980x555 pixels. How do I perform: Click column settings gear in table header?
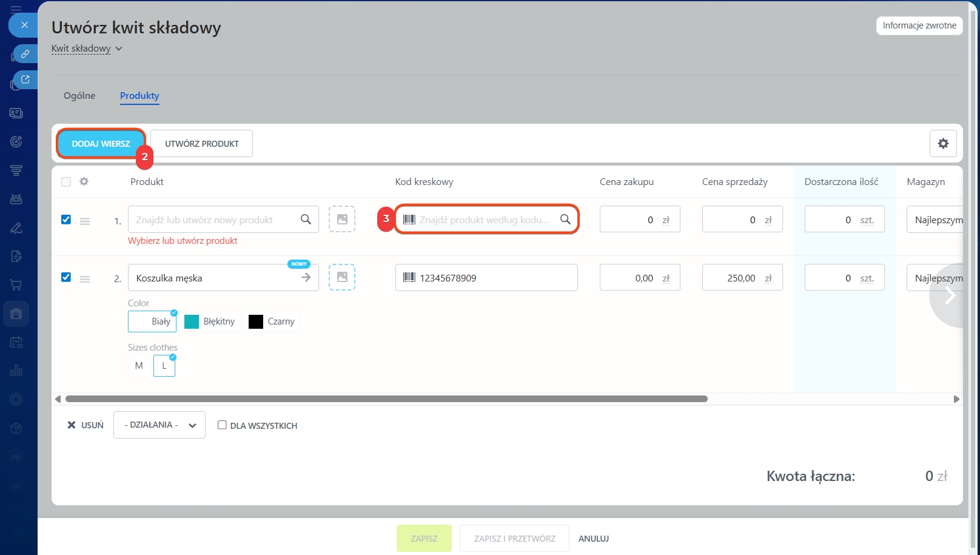84,181
